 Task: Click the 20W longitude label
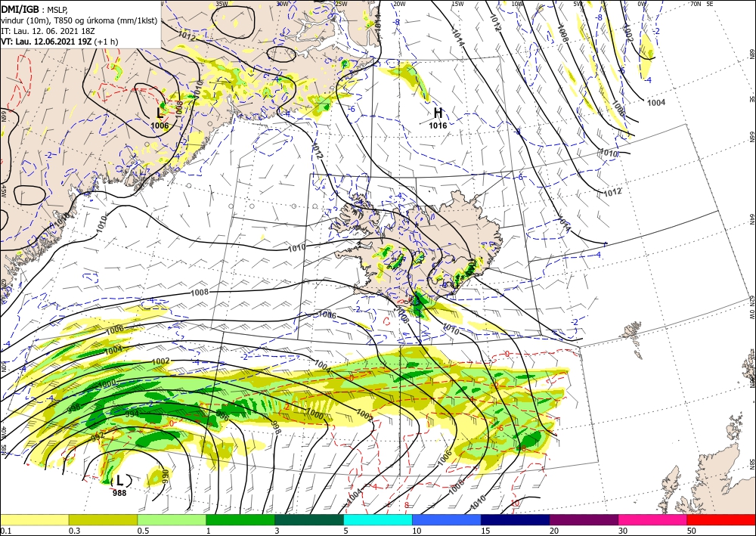click(398, 4)
